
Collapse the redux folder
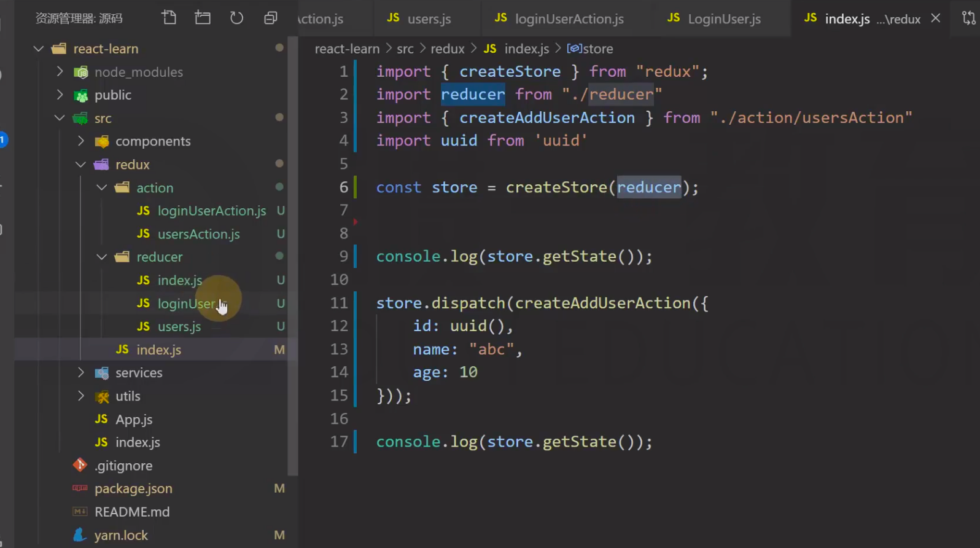(x=81, y=164)
